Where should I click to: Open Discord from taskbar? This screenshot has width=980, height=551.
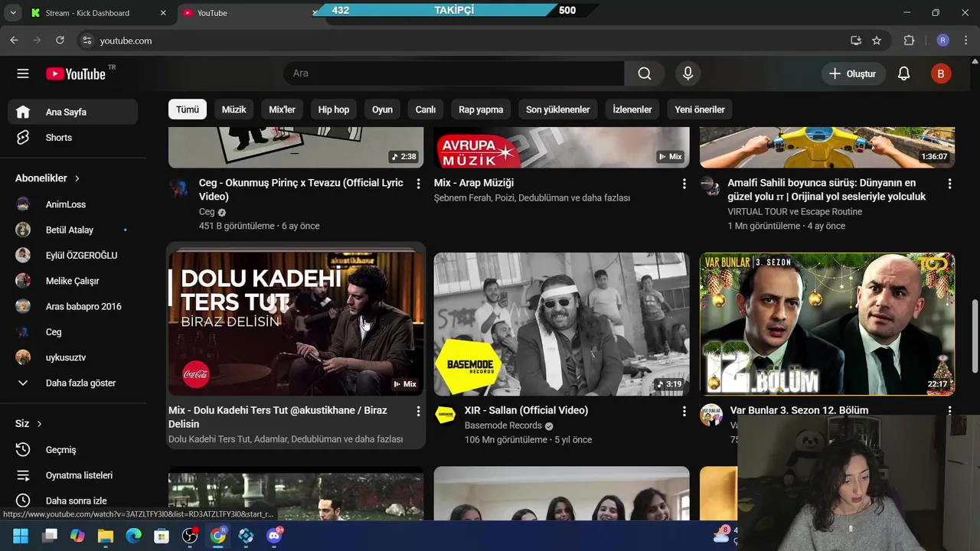[x=274, y=536]
